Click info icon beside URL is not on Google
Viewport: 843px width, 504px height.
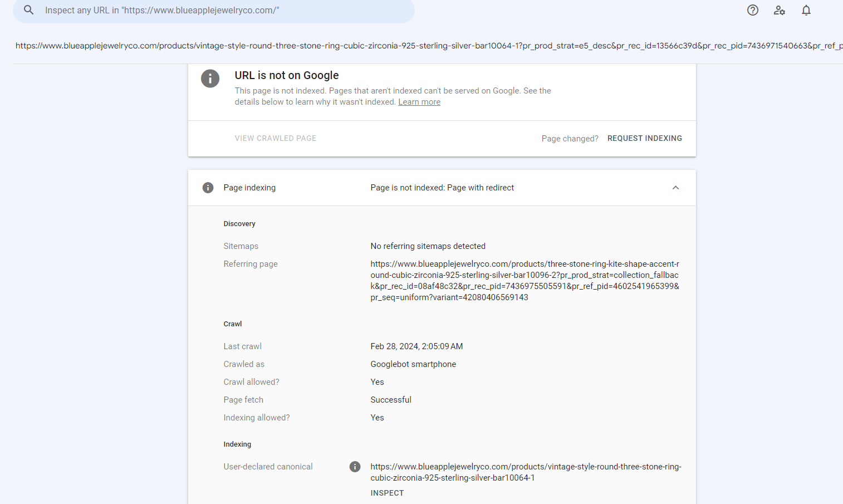(210, 79)
